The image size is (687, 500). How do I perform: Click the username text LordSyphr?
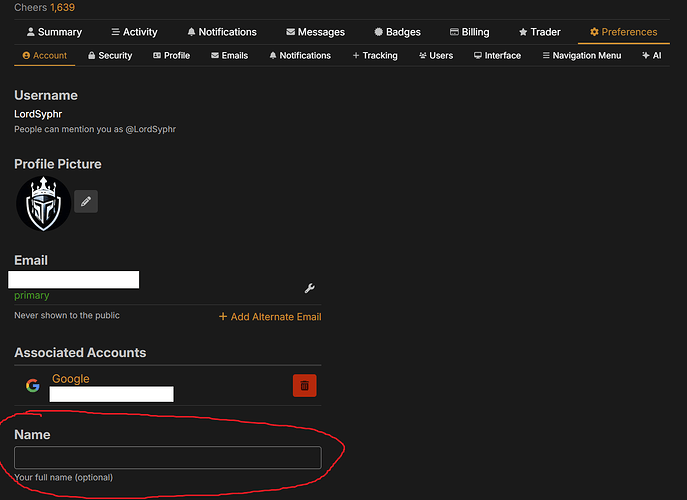click(38, 114)
